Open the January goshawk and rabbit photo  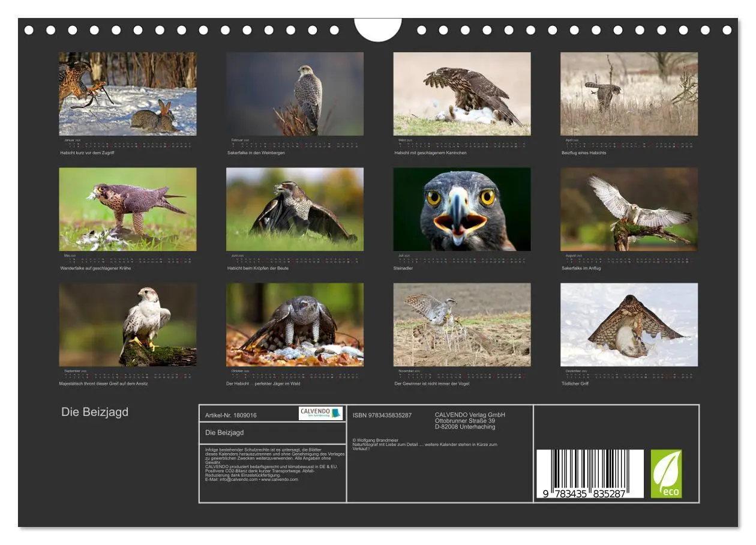click(x=128, y=94)
